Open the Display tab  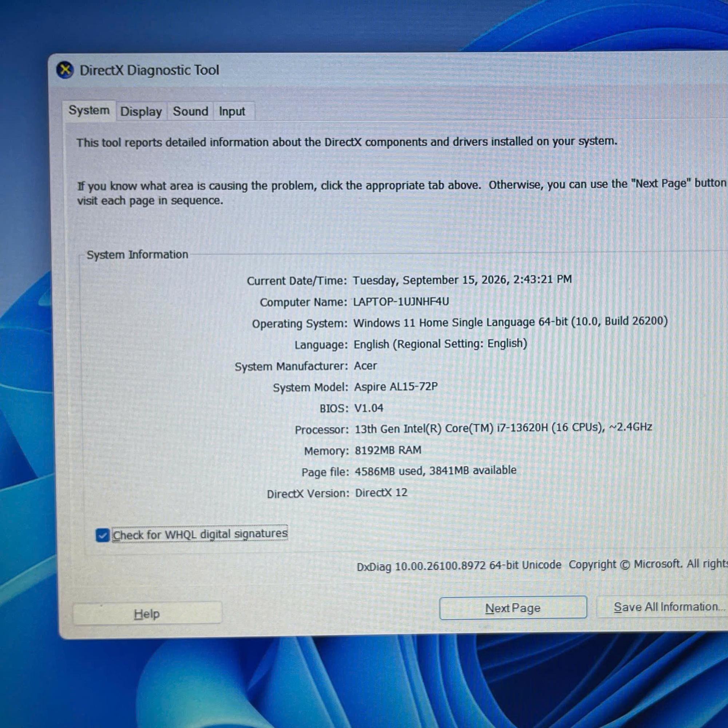pos(141,111)
